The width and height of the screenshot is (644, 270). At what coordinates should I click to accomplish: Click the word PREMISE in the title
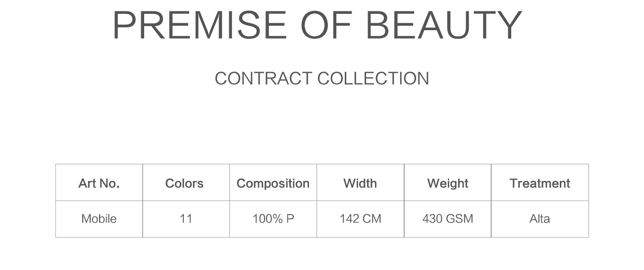coord(200,25)
